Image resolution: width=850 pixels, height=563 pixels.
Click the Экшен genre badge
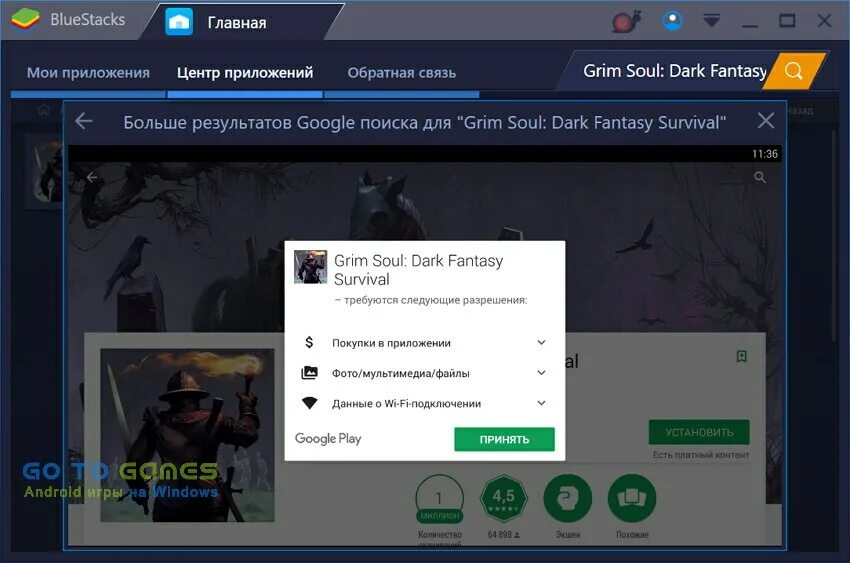(x=568, y=499)
